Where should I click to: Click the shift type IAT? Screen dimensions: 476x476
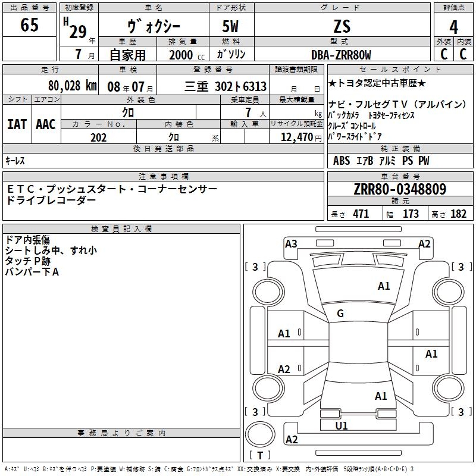tap(17, 124)
